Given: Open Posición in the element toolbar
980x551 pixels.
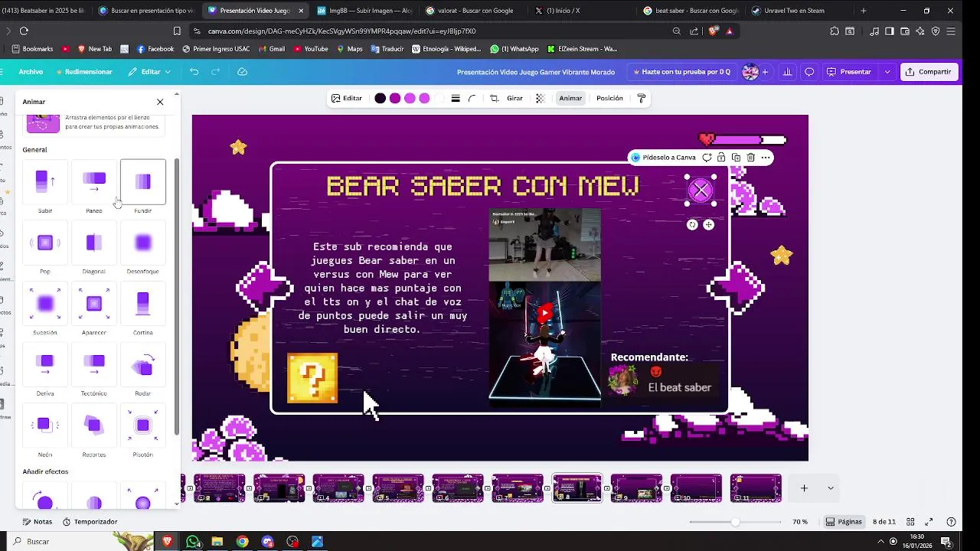Looking at the screenshot, I should click(x=609, y=99).
